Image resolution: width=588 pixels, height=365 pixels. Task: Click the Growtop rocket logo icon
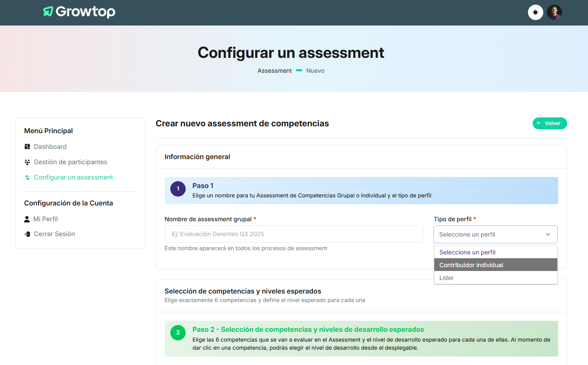pyautogui.click(x=48, y=12)
